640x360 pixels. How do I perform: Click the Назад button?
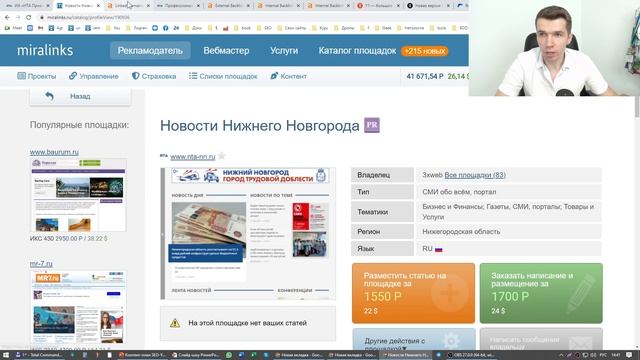(x=80, y=97)
